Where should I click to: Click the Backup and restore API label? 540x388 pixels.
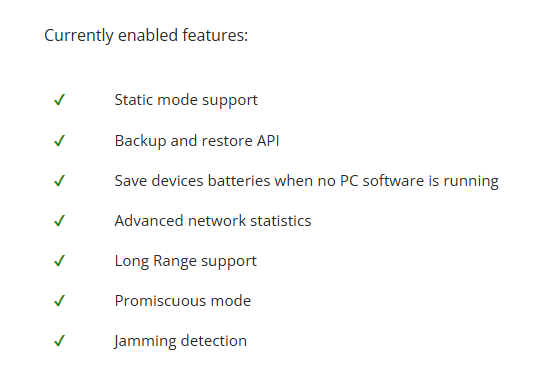pos(197,141)
